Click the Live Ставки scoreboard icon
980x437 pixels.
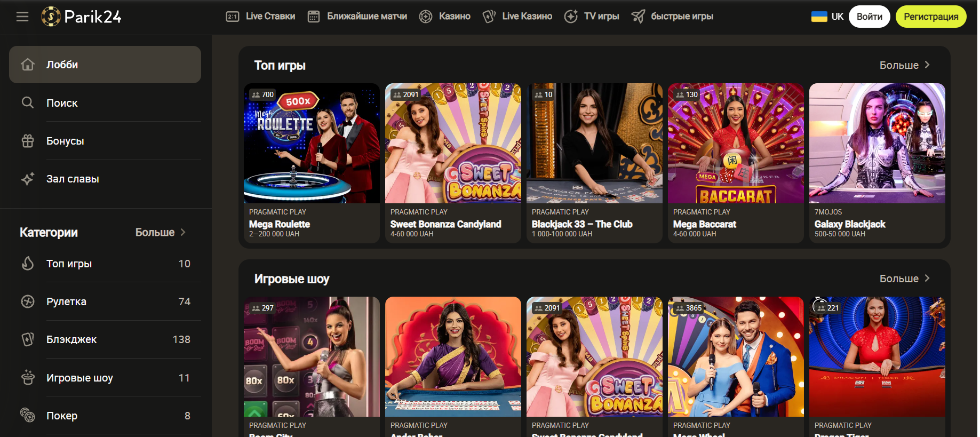tap(233, 17)
